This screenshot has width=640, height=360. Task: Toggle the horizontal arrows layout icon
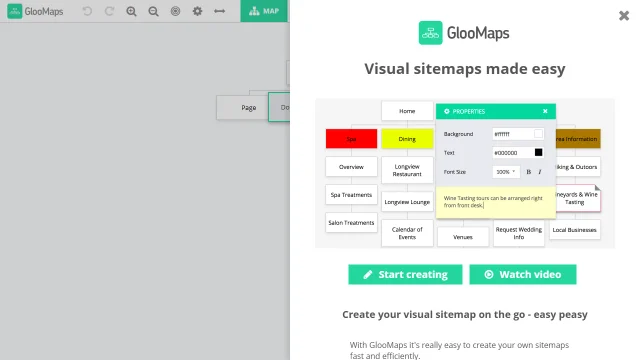point(220,11)
